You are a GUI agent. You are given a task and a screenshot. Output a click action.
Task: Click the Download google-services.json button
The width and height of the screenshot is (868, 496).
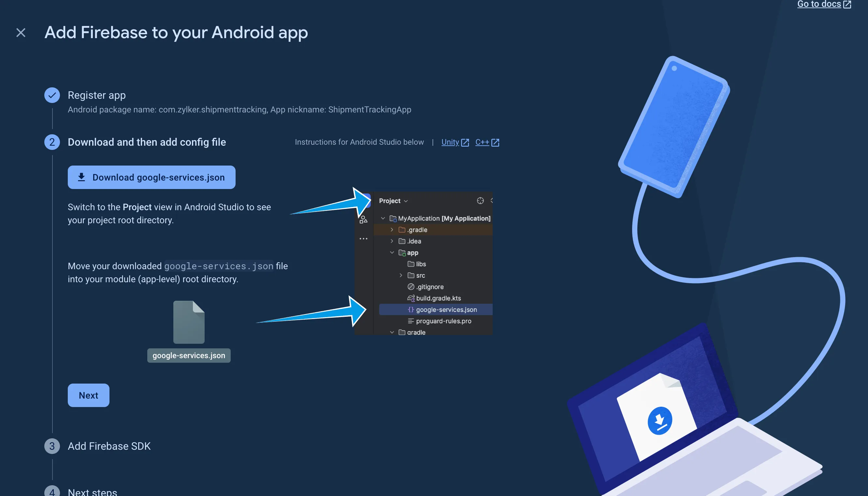(x=152, y=177)
